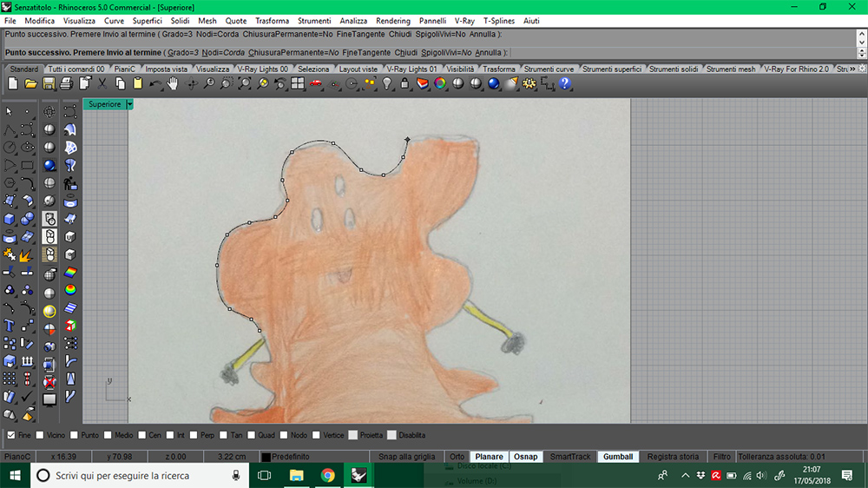Enable the Nodo osnap checkbox

(x=284, y=435)
